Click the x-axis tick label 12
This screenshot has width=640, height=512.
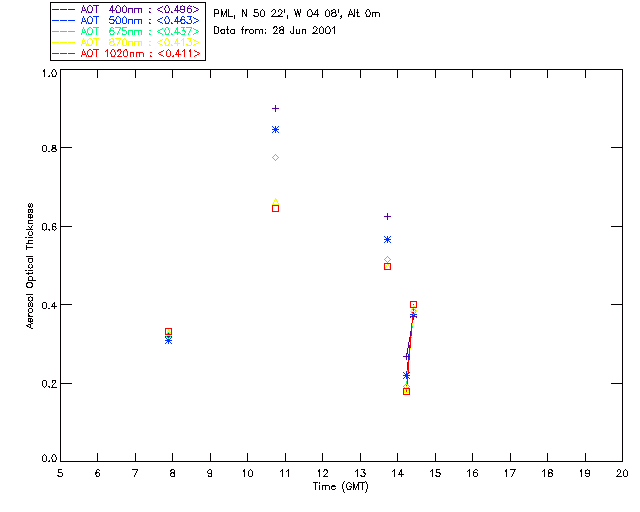[x=322, y=473]
